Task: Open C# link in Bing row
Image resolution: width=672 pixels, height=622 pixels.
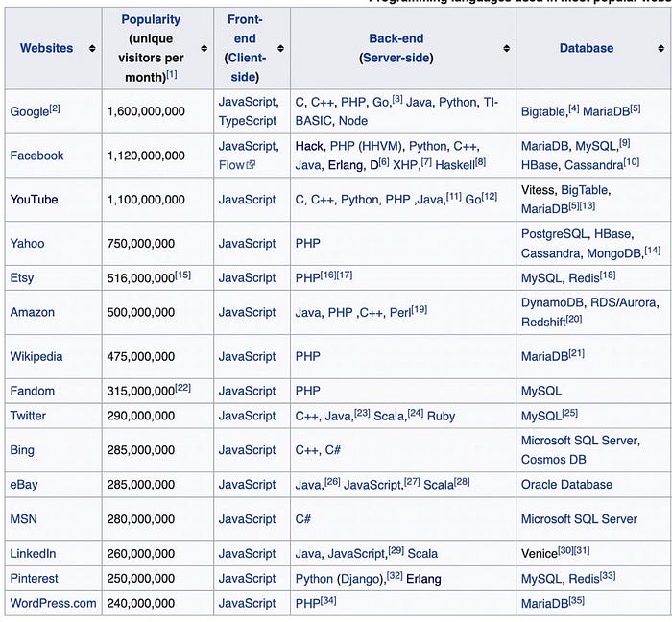Action: pos(332,450)
